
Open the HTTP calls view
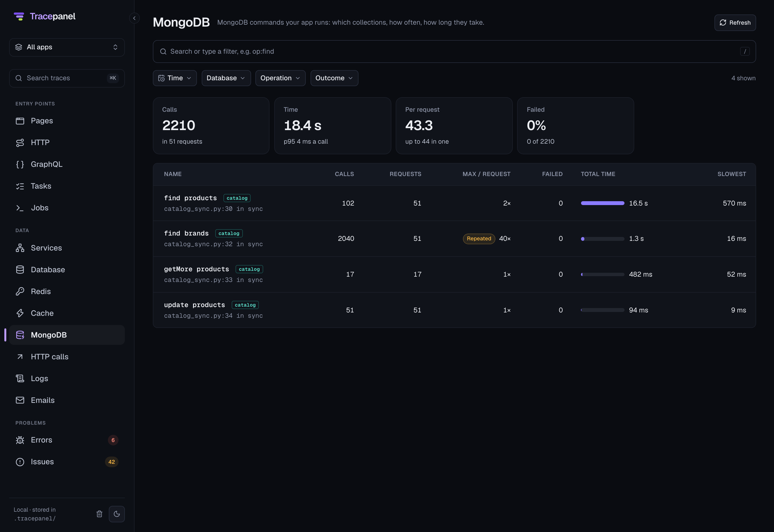tap(67, 357)
